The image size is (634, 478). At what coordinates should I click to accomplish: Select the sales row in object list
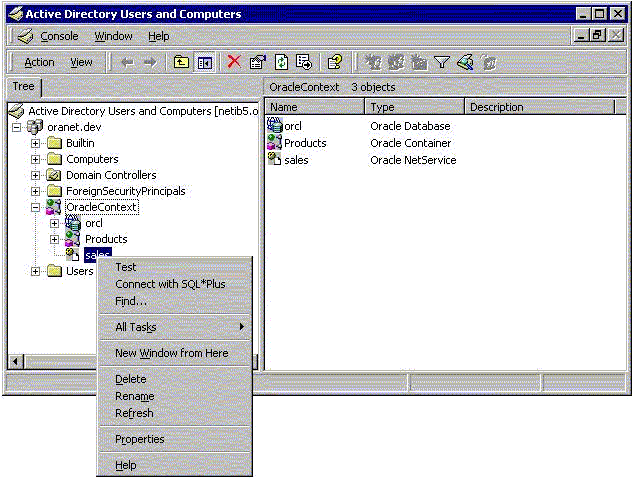pyautogui.click(x=296, y=159)
